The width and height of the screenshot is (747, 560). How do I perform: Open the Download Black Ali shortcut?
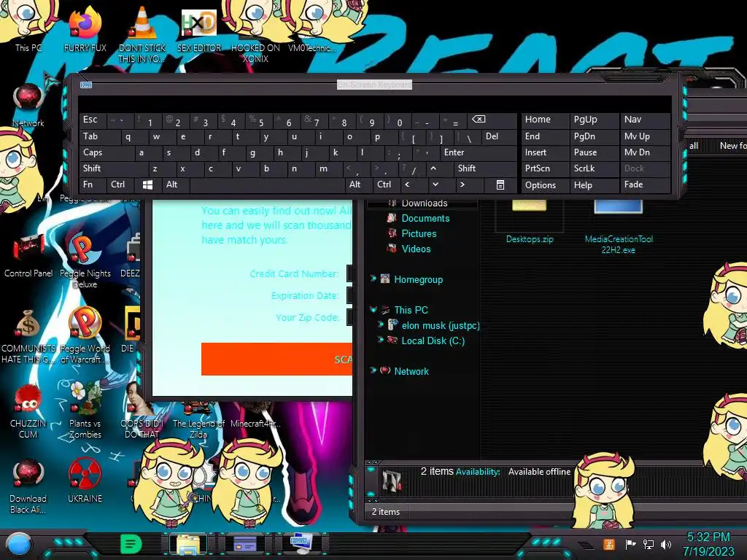pyautogui.click(x=28, y=486)
